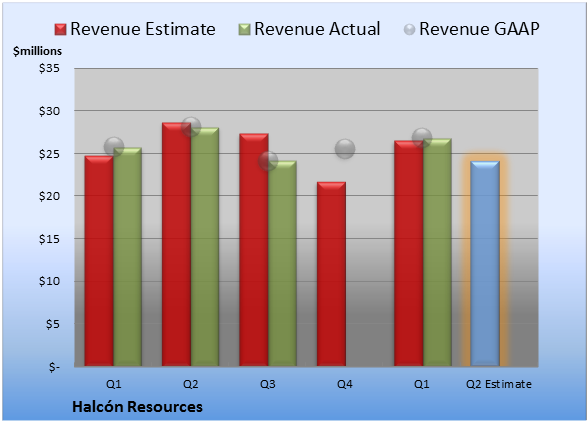
Task: Click the "$5" y-axis label
Action: pyautogui.click(x=53, y=324)
